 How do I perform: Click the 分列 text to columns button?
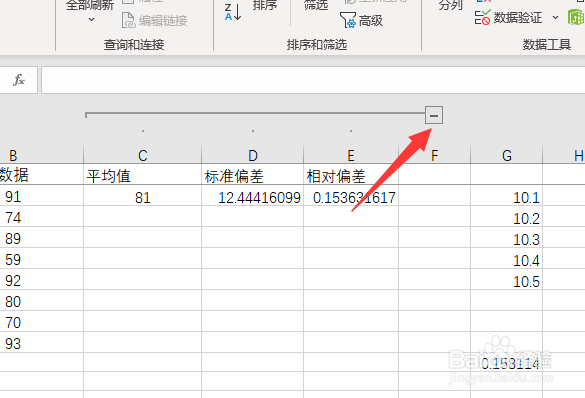[x=450, y=5]
